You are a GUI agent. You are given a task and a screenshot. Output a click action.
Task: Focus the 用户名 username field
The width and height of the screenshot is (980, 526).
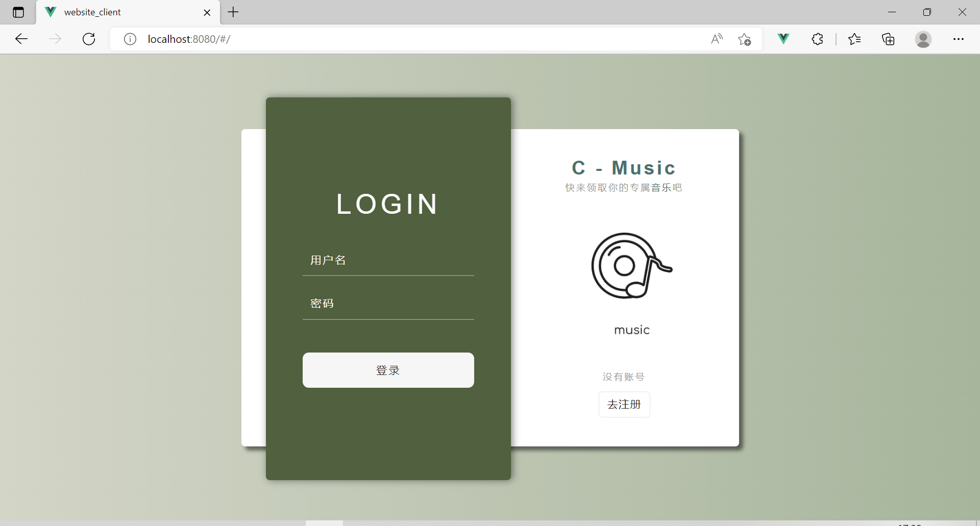[388, 260]
